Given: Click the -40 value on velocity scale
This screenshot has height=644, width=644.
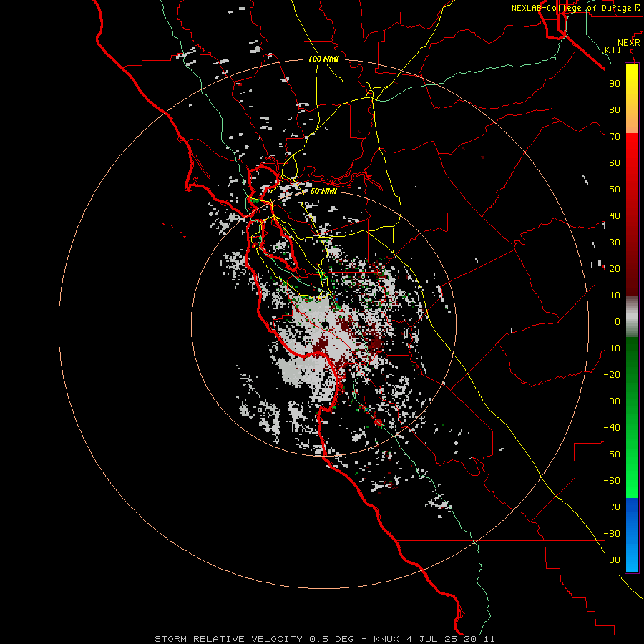Looking at the screenshot, I should tap(612, 428).
